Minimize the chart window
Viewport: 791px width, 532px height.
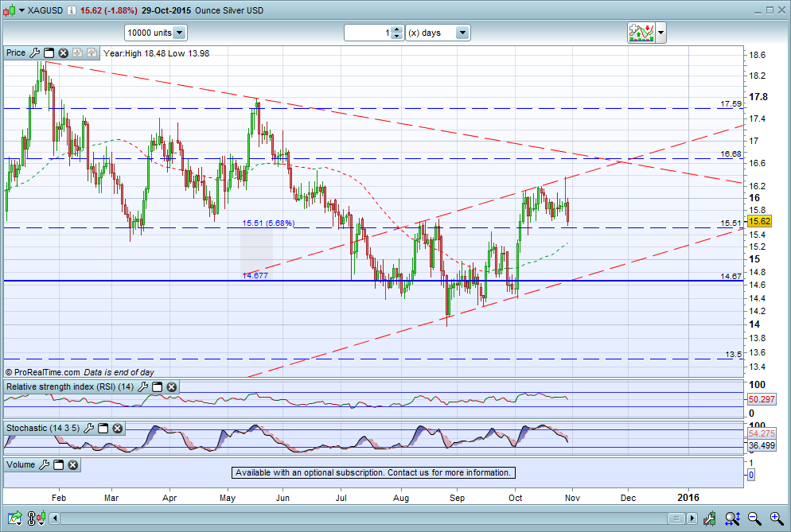point(758,10)
